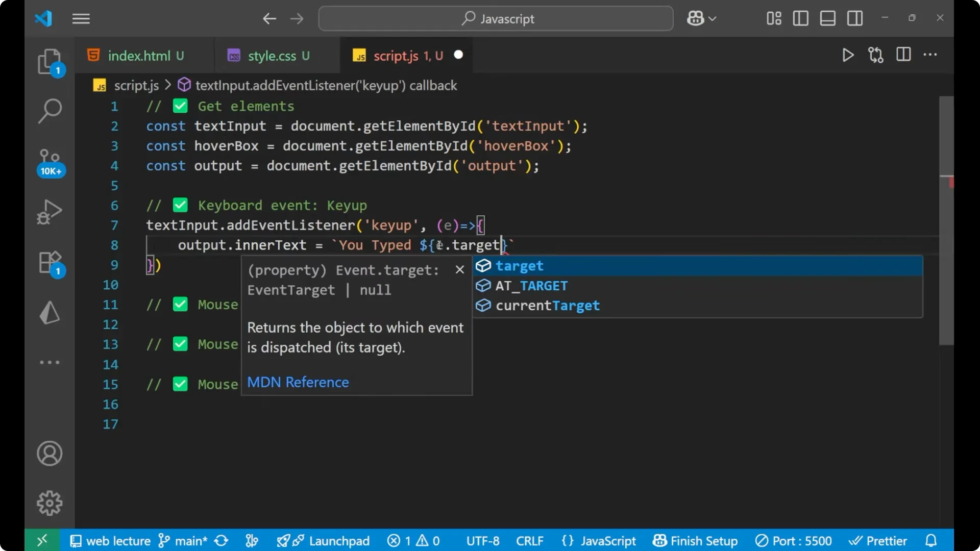Viewport: 980px width, 551px height.
Task: Open the Explorer sidebar icon
Action: 50,61
